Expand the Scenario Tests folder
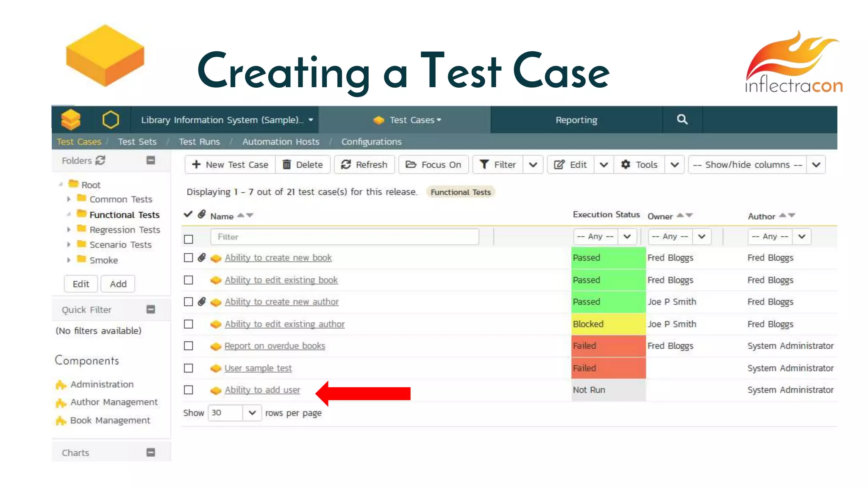Screen dimensions: 868x488 pyautogui.click(x=69, y=244)
